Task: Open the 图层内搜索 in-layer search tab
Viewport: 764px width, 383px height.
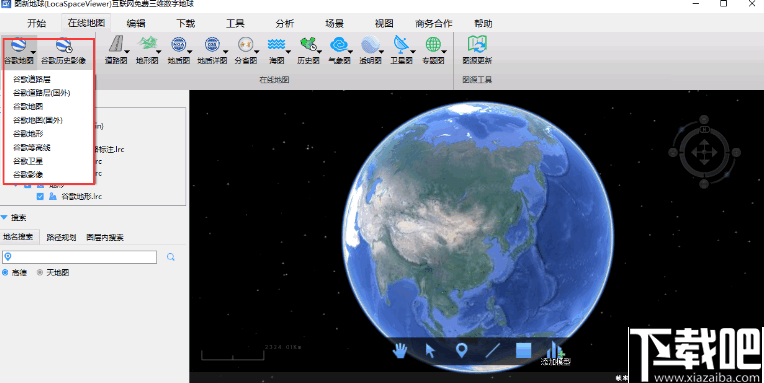Action: pyautogui.click(x=105, y=237)
